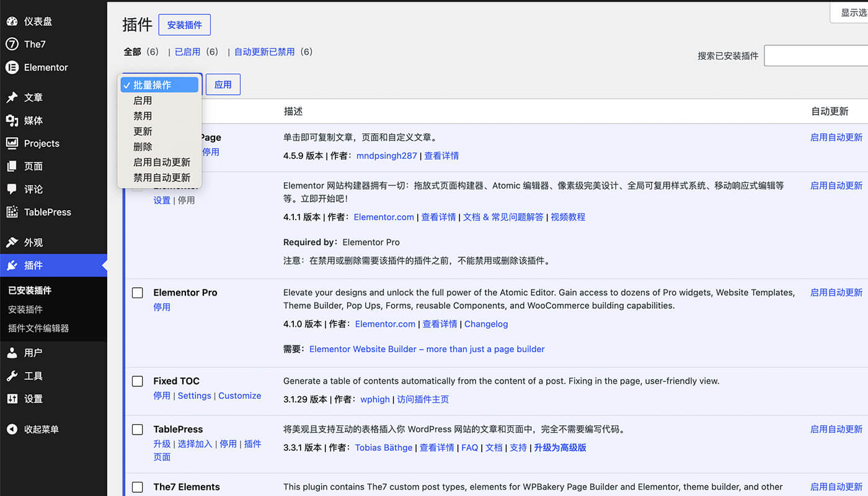Viewport: 868px width, 496px height.
Task: Click TablePress 选择加入 link
Action: pyautogui.click(x=195, y=445)
